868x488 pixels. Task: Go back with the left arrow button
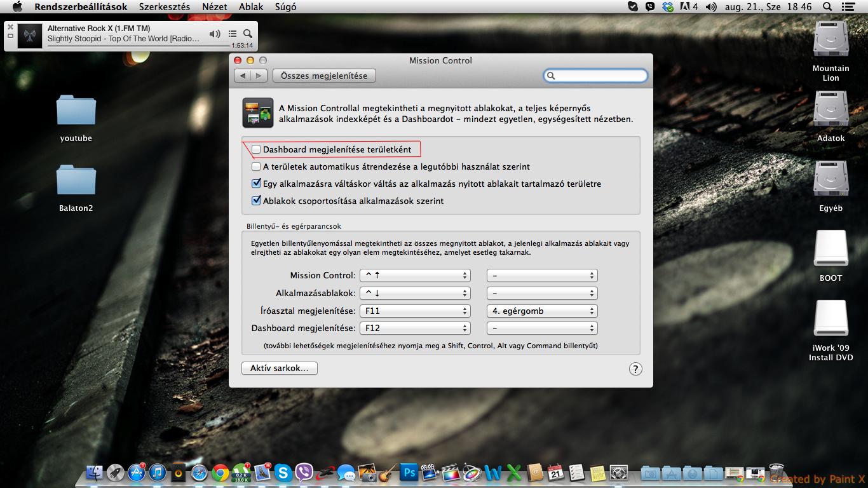point(243,76)
